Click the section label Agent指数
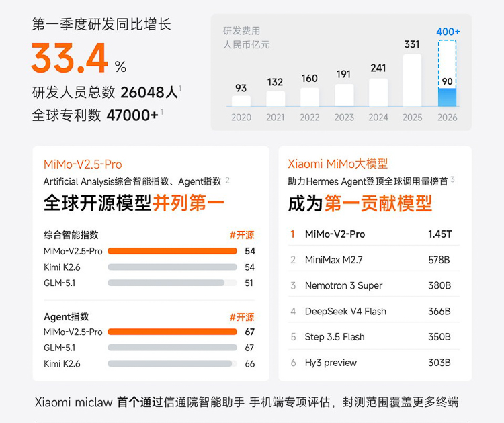 (67, 317)
